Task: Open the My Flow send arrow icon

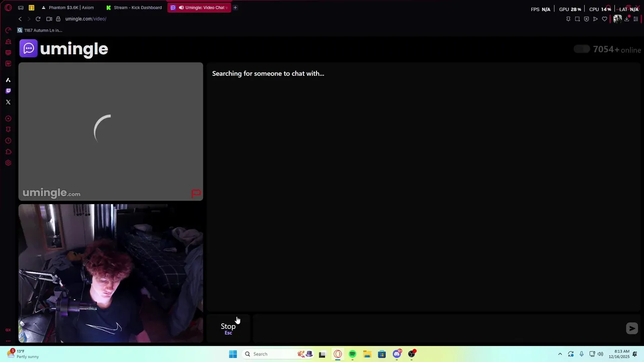Action: coord(595,19)
